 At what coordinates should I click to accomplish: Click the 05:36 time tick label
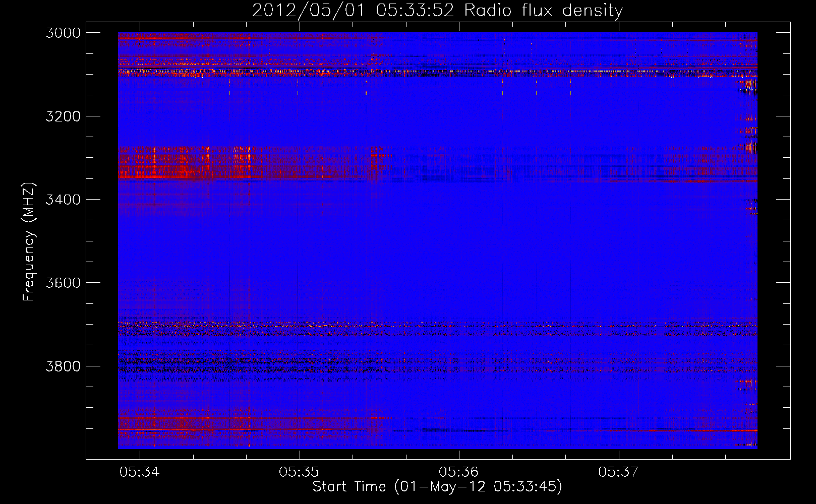pos(459,472)
